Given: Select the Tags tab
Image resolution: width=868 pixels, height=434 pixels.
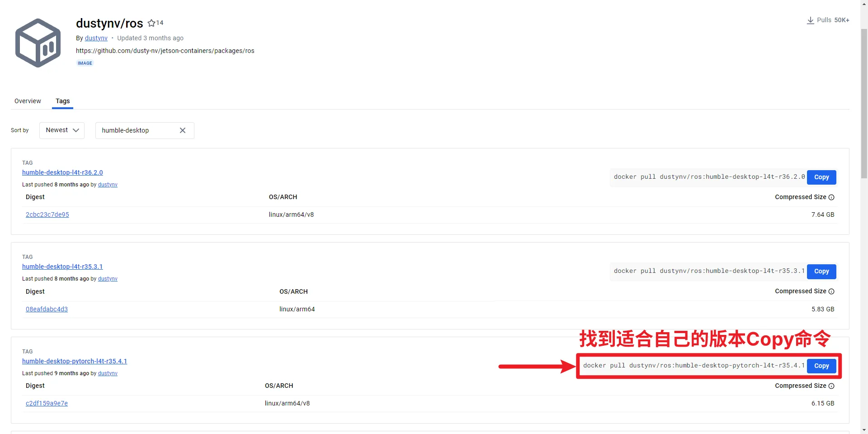Looking at the screenshot, I should click(63, 101).
